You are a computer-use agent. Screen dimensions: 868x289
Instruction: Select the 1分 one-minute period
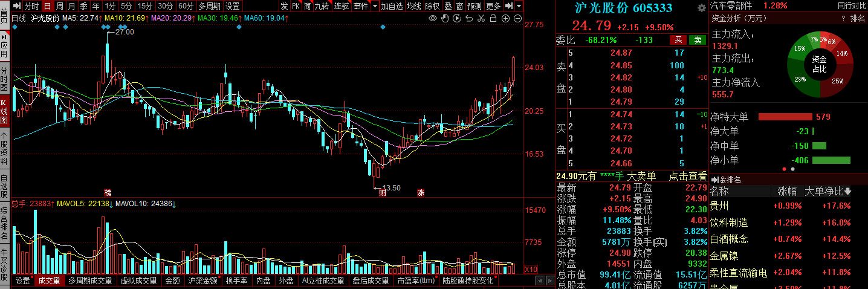click(x=110, y=6)
